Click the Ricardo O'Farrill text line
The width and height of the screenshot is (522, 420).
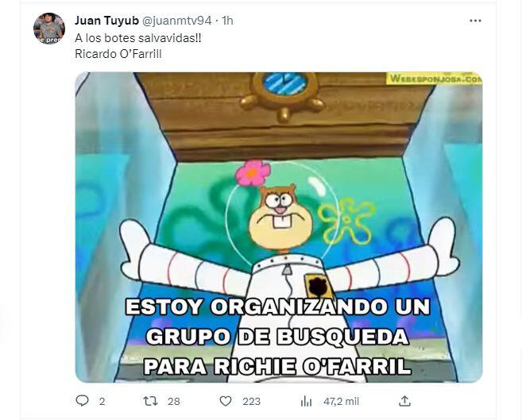[x=118, y=54]
